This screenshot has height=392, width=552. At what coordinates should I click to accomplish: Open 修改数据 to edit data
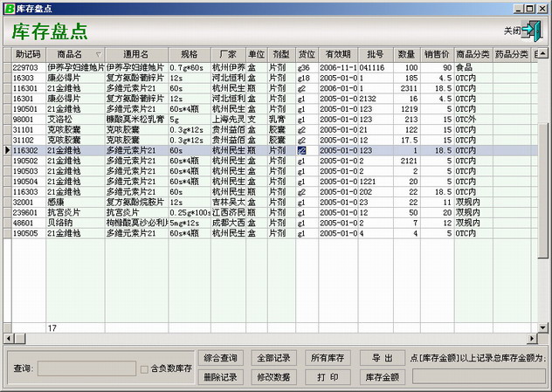[x=273, y=377]
